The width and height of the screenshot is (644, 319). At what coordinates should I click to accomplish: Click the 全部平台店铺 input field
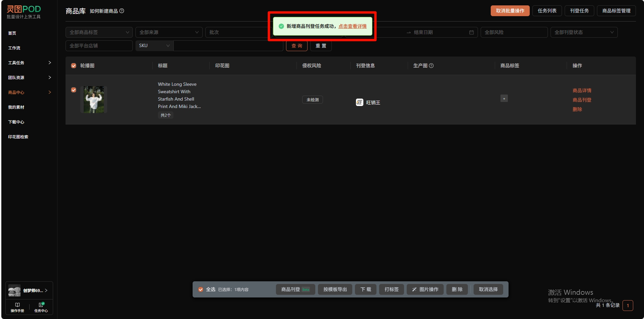[99, 46]
